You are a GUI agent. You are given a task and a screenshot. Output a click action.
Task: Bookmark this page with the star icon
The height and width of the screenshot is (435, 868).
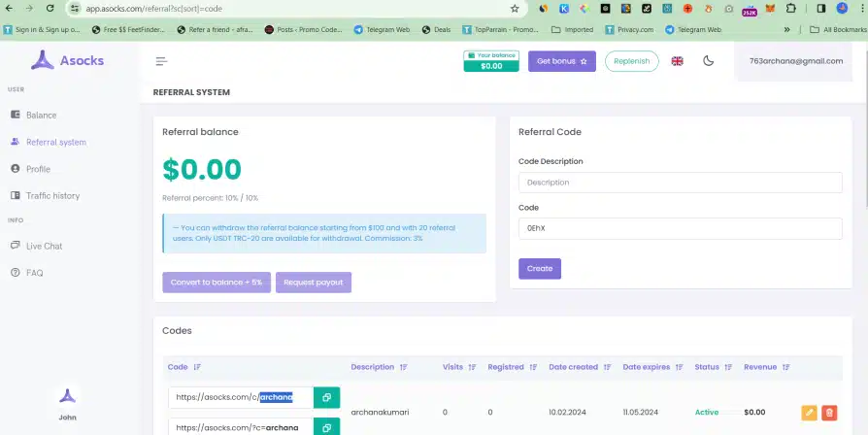pyautogui.click(x=515, y=9)
